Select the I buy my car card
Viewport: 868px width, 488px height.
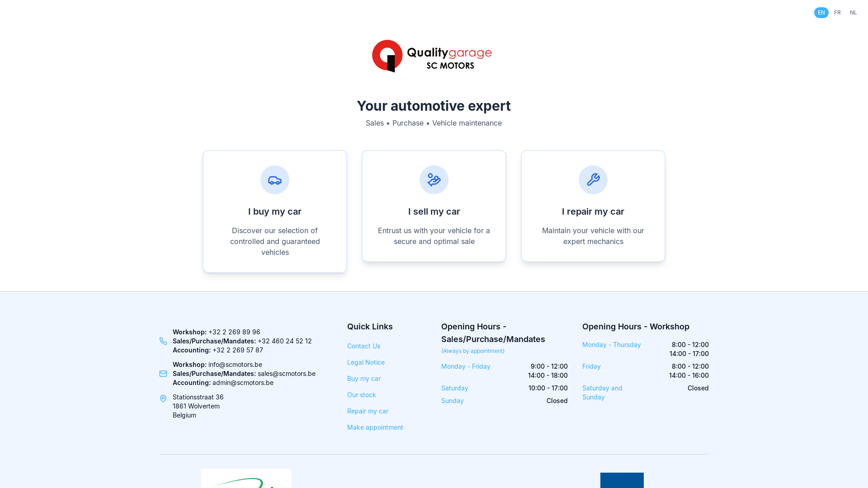(275, 211)
